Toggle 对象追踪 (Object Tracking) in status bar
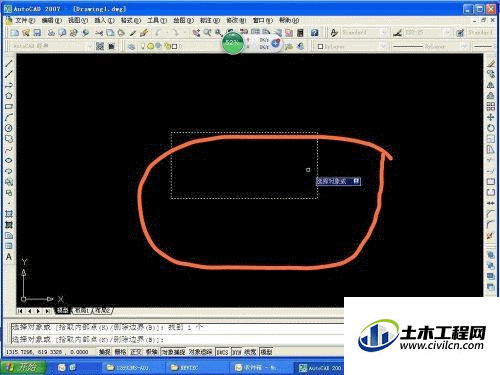500x375 pixels. 200,352
